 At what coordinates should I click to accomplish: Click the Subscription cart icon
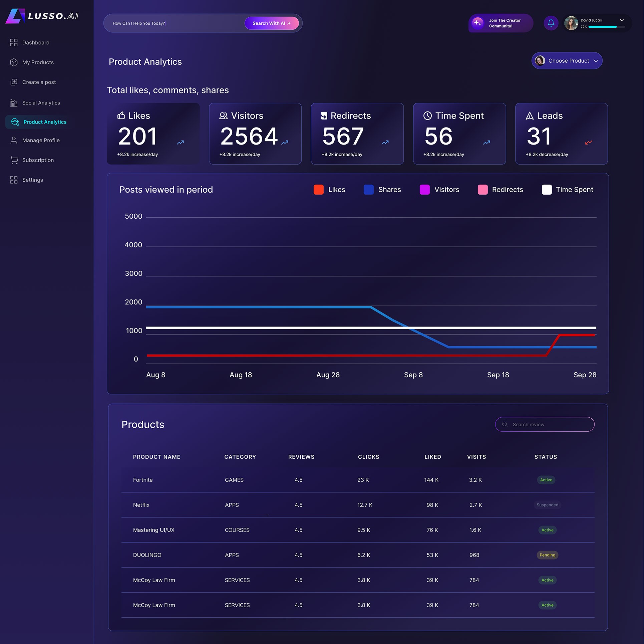[14, 160]
